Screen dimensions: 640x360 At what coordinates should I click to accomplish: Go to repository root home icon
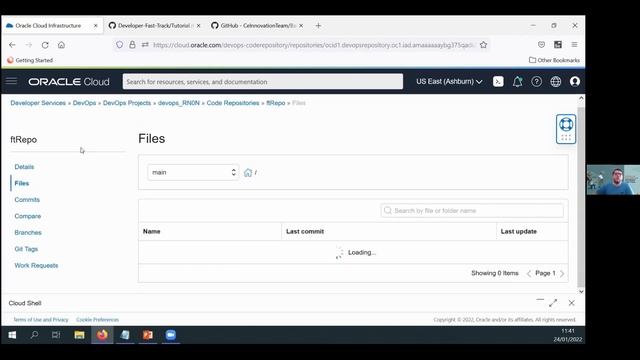[248, 172]
